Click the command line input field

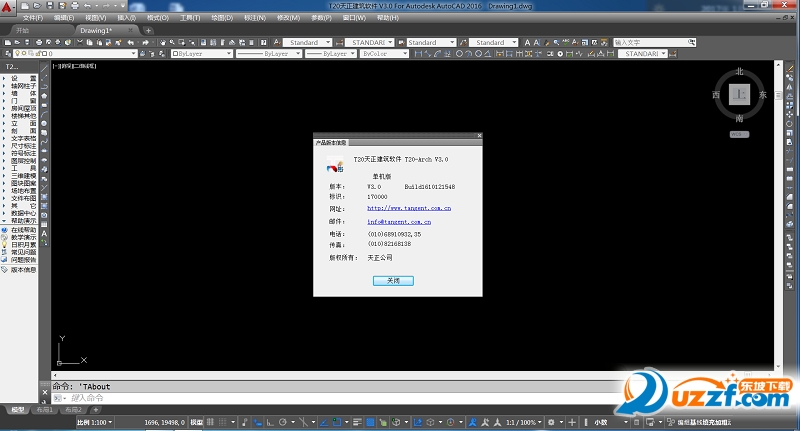point(337,398)
